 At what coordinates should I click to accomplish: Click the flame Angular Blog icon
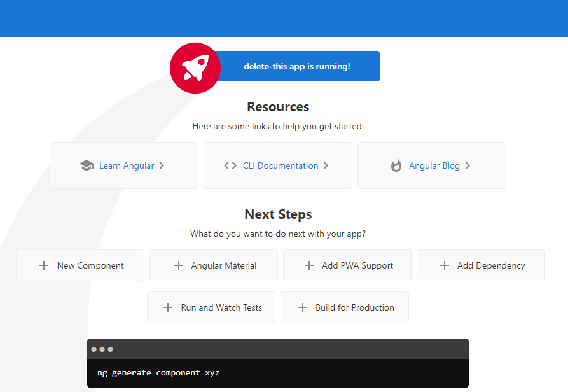[x=396, y=165]
